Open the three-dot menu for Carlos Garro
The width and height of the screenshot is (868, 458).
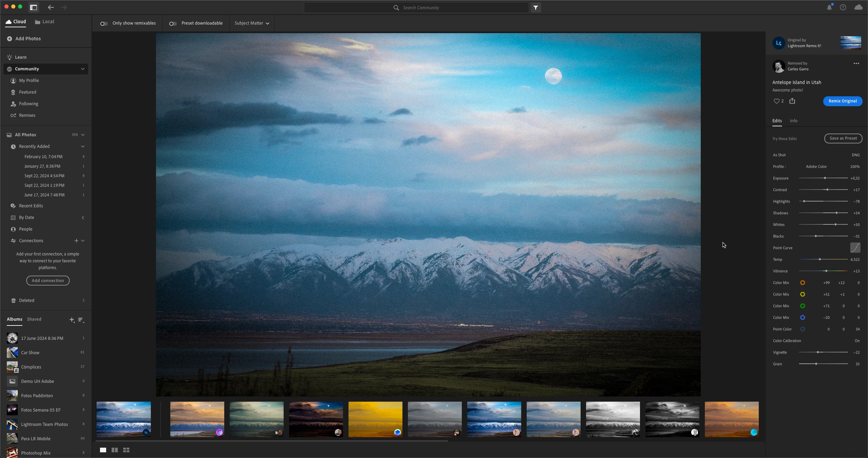tap(856, 64)
